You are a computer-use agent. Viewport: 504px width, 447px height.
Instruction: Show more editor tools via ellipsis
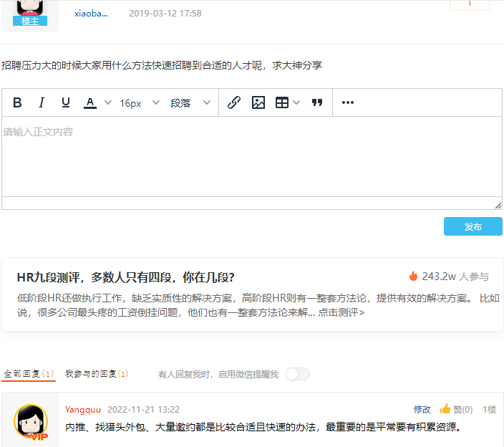pyautogui.click(x=348, y=102)
